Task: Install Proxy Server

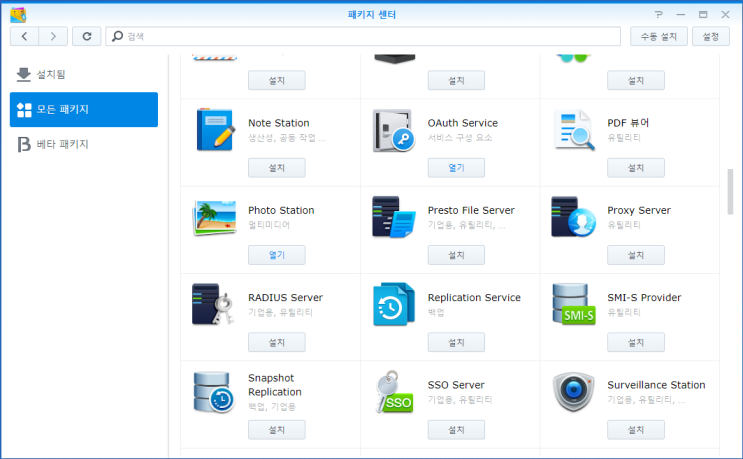Action: coord(636,255)
